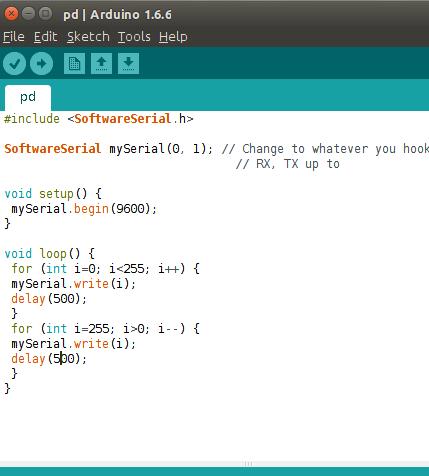This screenshot has width=429, height=476.
Task: Open the File menu
Action: pyautogui.click(x=14, y=37)
